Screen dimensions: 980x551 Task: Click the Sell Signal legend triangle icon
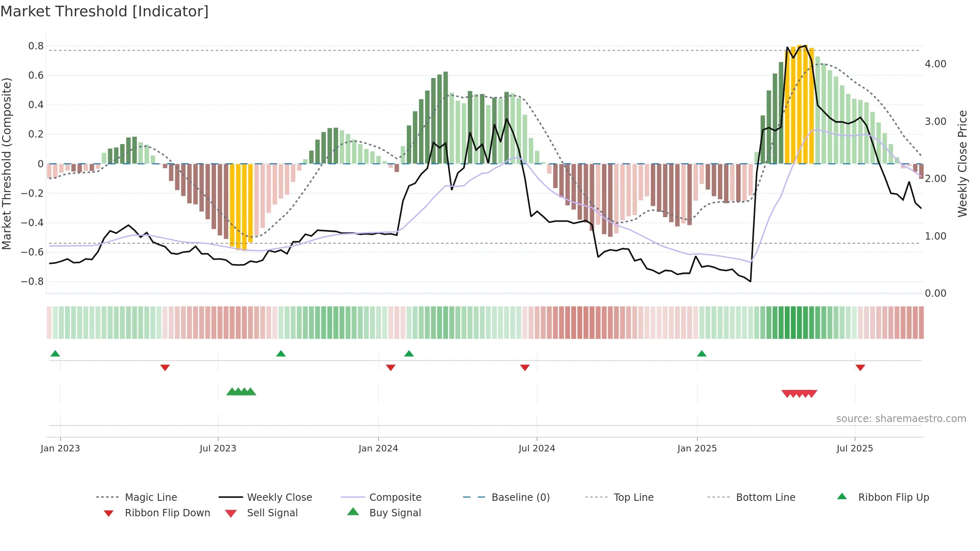pyautogui.click(x=231, y=513)
